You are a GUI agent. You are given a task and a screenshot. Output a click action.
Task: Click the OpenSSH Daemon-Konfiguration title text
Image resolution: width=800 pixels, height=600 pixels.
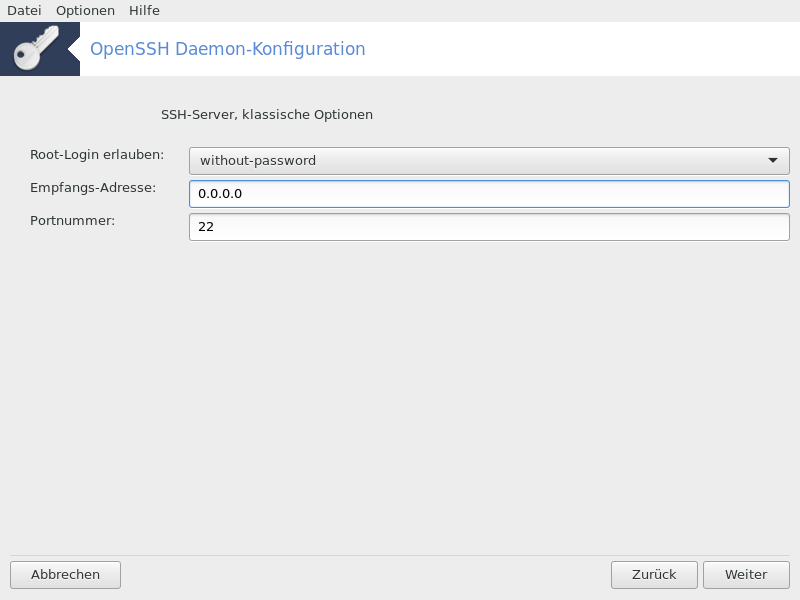228,49
